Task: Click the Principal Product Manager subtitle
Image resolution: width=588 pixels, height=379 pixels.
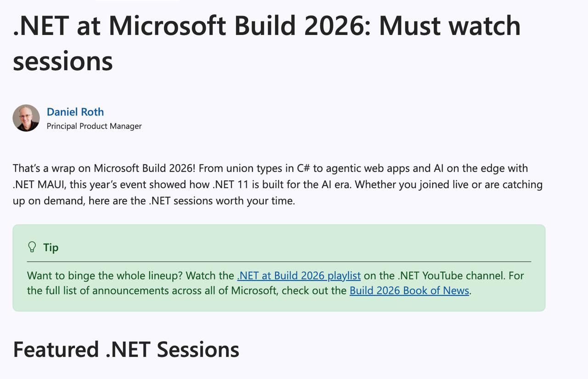Action: point(94,126)
